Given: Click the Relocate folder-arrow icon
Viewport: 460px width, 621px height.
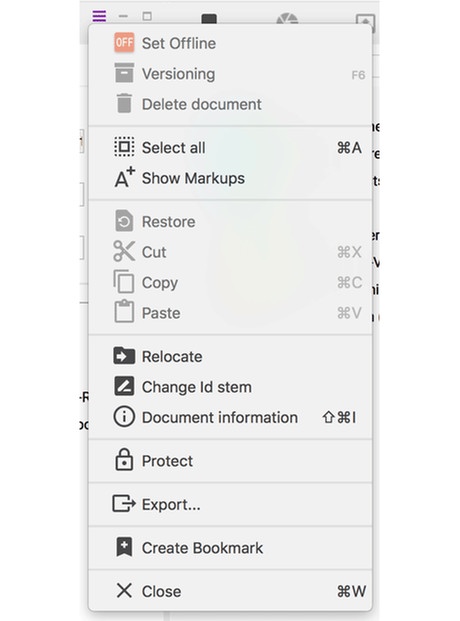Looking at the screenshot, I should pyautogui.click(x=124, y=356).
